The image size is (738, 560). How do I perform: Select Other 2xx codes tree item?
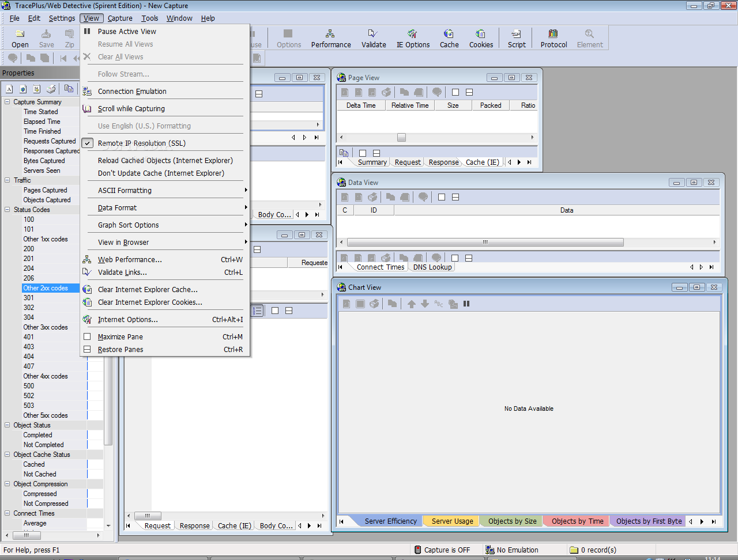click(x=46, y=288)
